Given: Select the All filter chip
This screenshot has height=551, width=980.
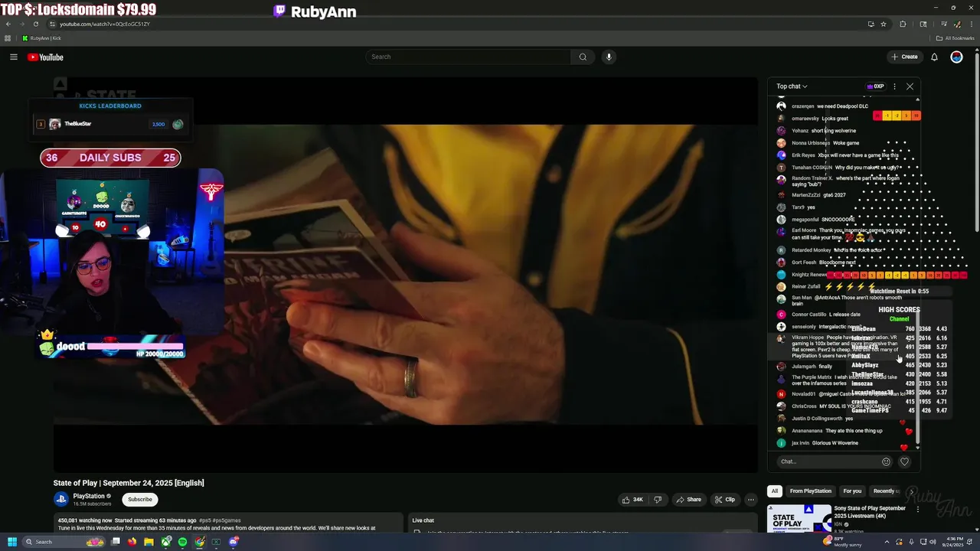Looking at the screenshot, I should click(775, 491).
